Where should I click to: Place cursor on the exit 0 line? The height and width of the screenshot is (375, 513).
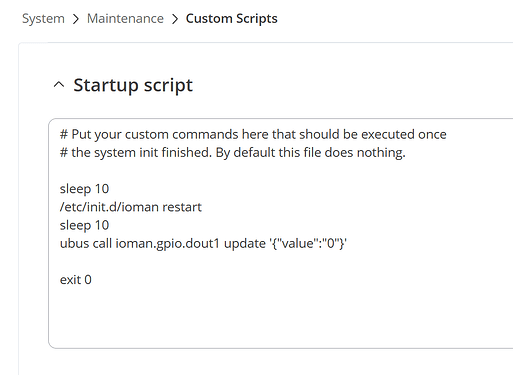point(76,280)
